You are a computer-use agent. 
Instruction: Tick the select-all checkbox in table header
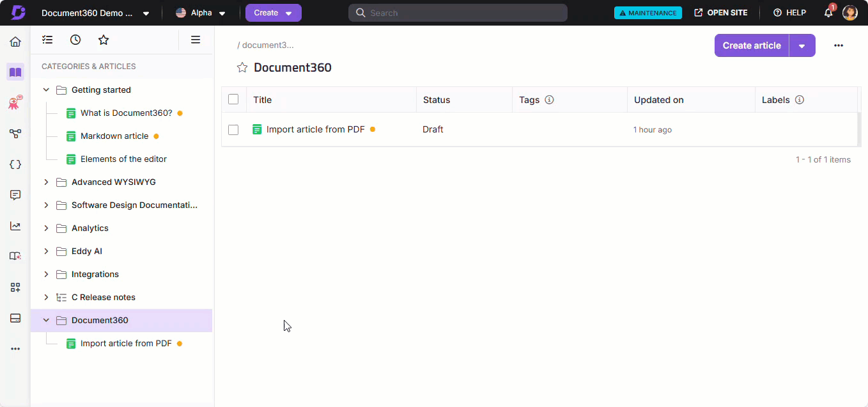click(x=233, y=99)
